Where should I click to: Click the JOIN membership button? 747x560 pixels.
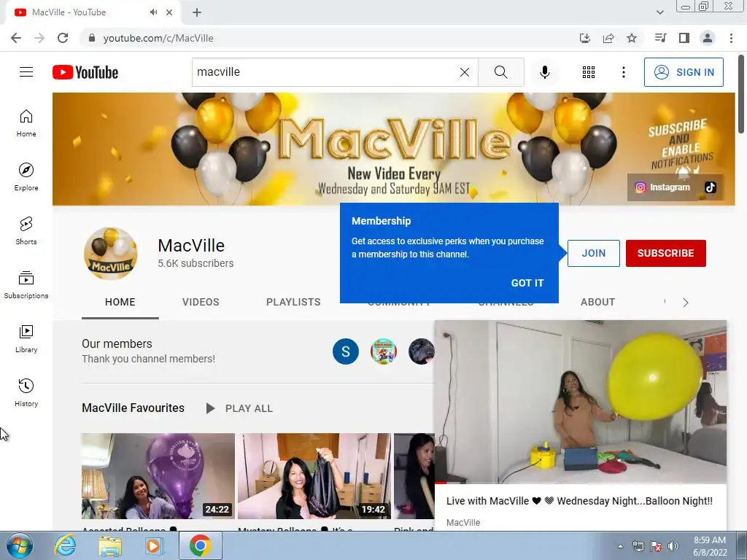coord(594,253)
